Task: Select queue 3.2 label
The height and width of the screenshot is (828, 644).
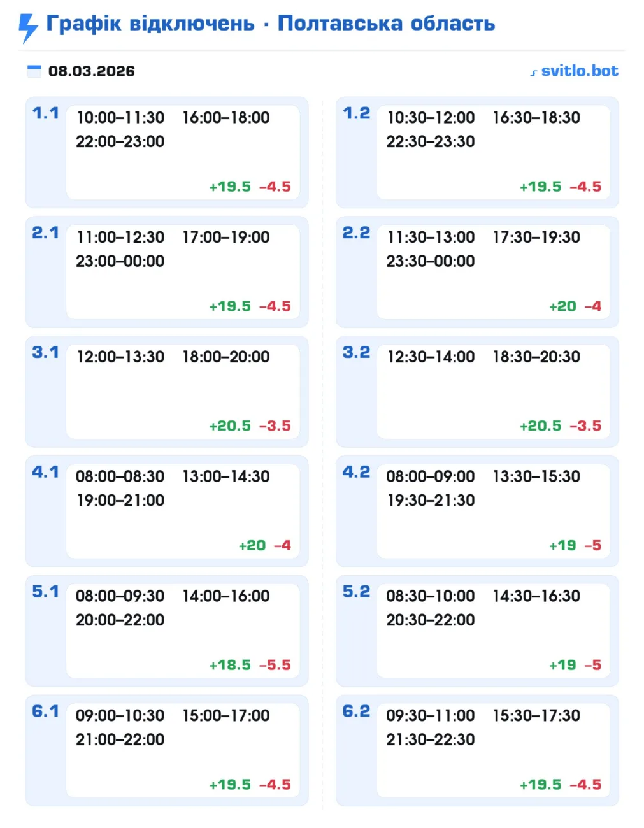Action: pos(356,352)
